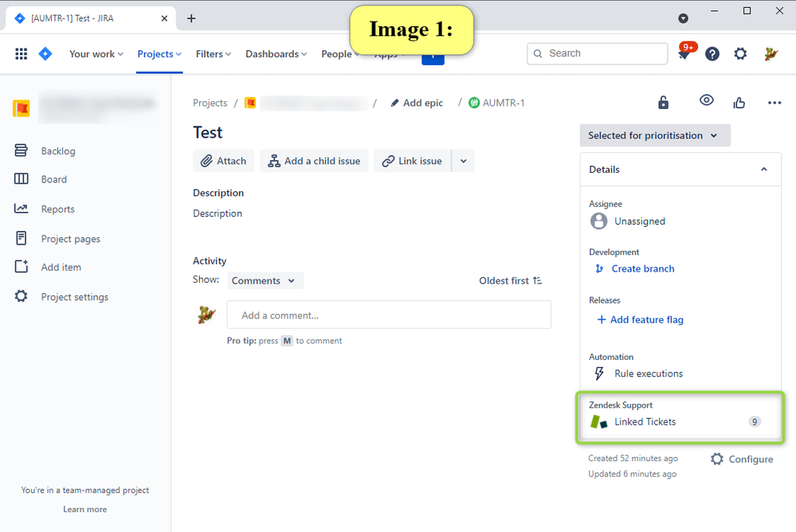This screenshot has width=796, height=532.
Task: Open the Dashboards menu
Action: (276, 54)
